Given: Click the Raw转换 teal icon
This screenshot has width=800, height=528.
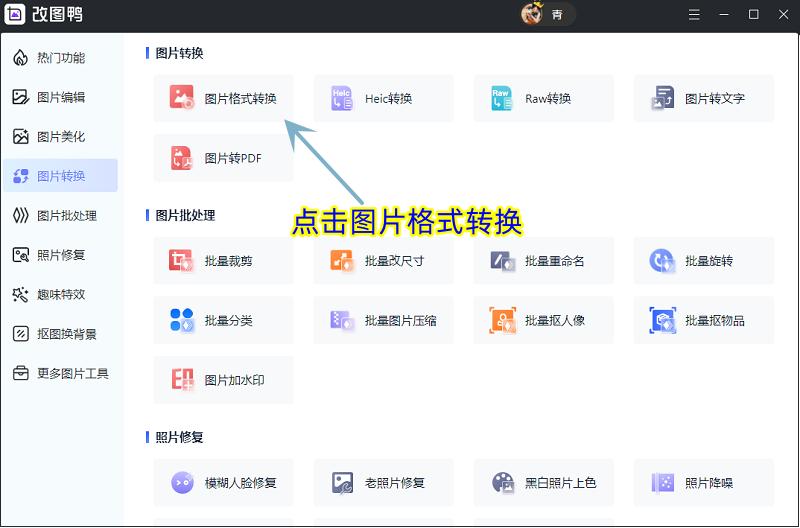Looking at the screenshot, I should tap(502, 98).
